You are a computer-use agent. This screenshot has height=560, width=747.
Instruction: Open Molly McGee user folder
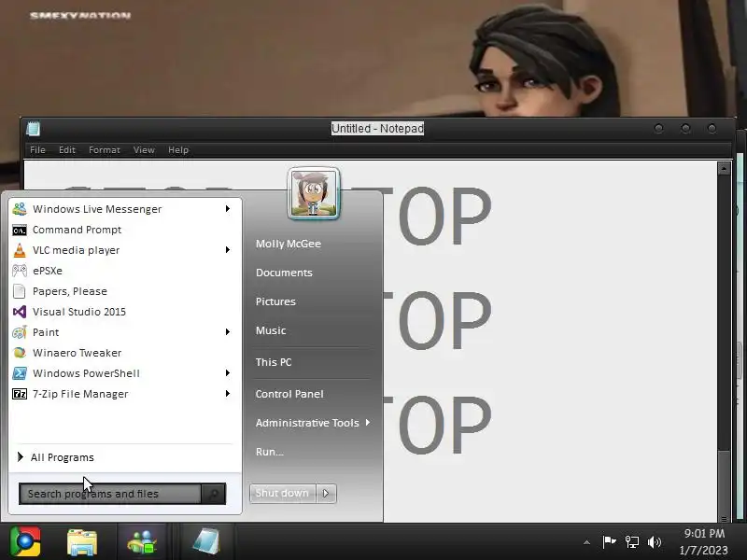point(289,244)
